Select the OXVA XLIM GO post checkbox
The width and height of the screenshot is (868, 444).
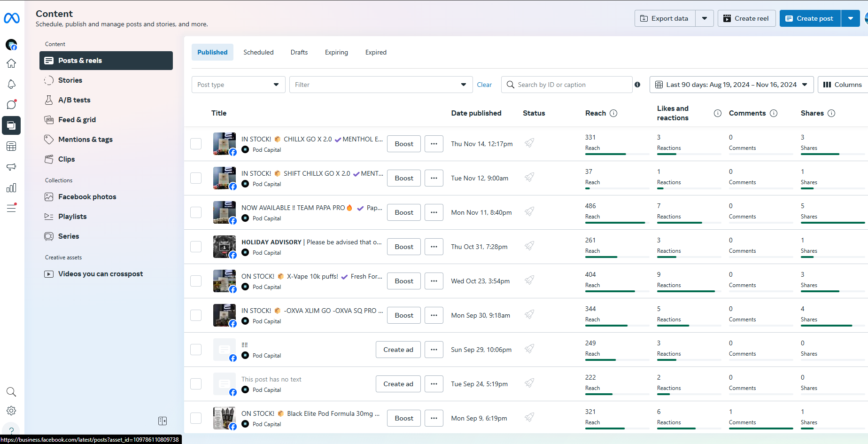point(196,315)
